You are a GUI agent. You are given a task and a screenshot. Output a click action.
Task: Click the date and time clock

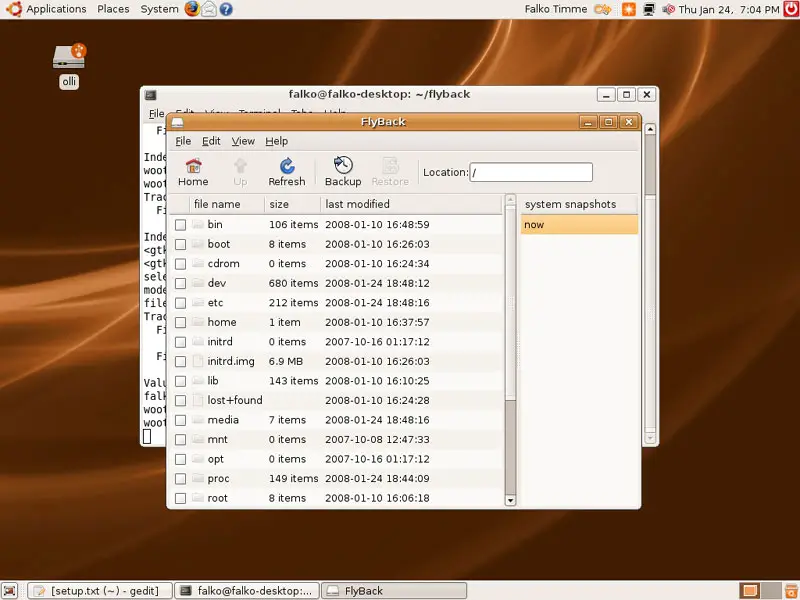[x=729, y=9]
